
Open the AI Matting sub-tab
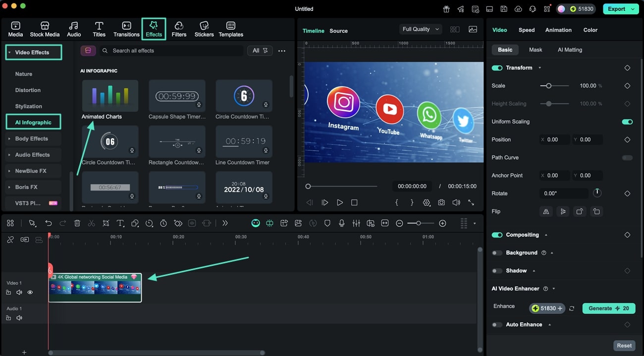pyautogui.click(x=570, y=50)
